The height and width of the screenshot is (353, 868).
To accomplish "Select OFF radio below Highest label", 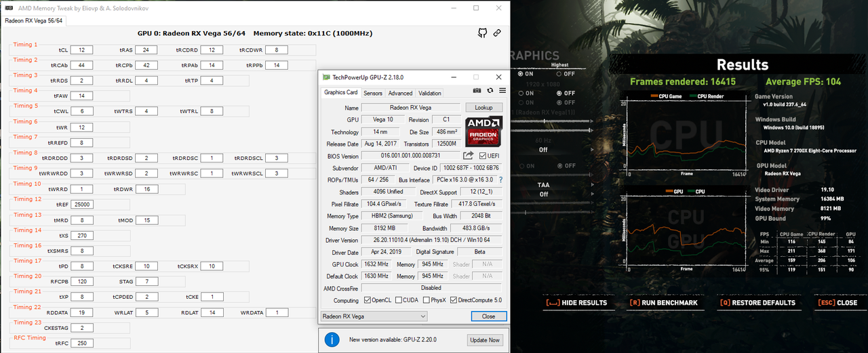I will (559, 74).
